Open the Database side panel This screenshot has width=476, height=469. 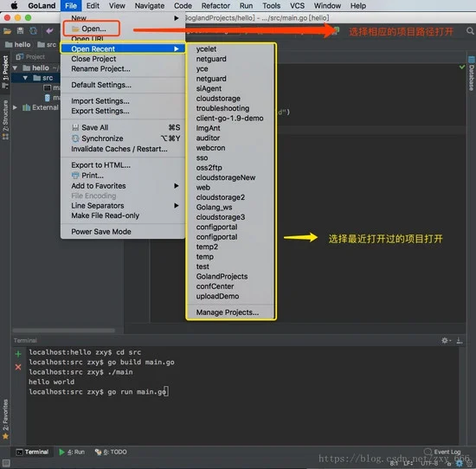click(471, 74)
